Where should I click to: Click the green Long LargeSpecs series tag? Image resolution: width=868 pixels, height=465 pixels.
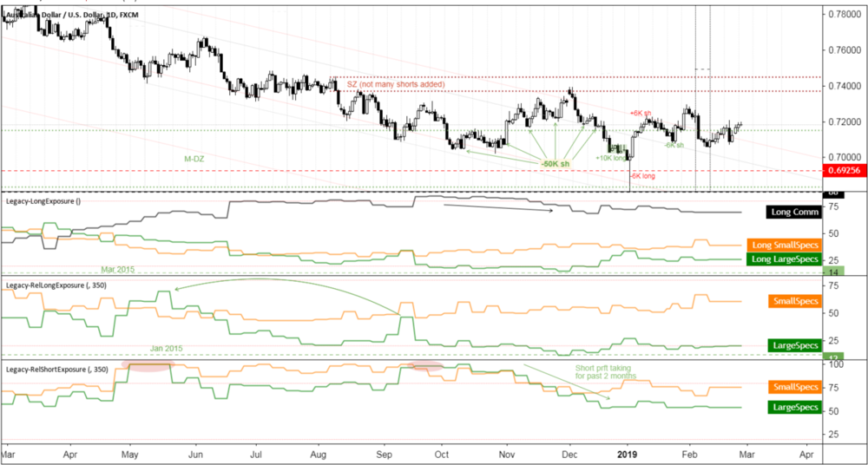coord(781,259)
